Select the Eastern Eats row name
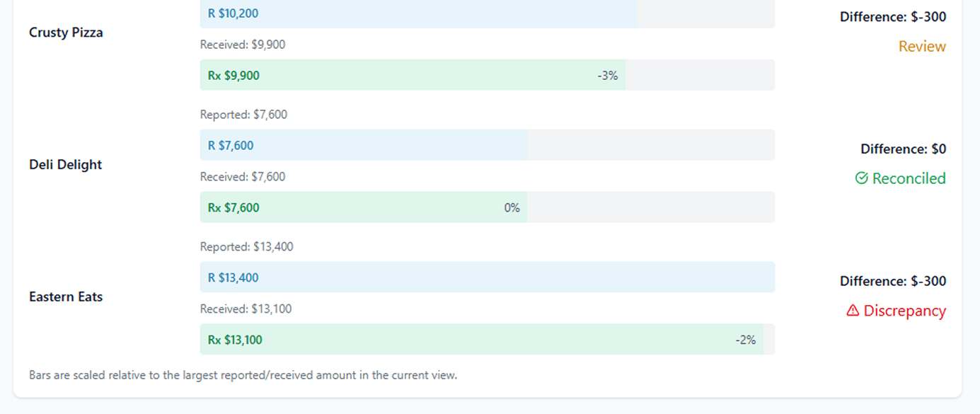Viewport: 980px width, 414px height. pos(66,297)
